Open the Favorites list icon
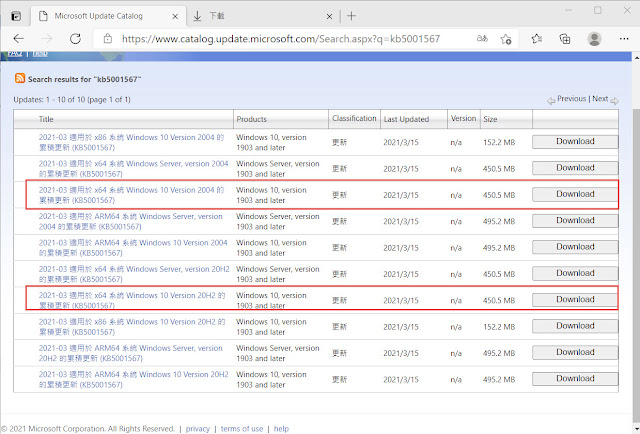Viewport: 640px width, 434px height. click(537, 39)
